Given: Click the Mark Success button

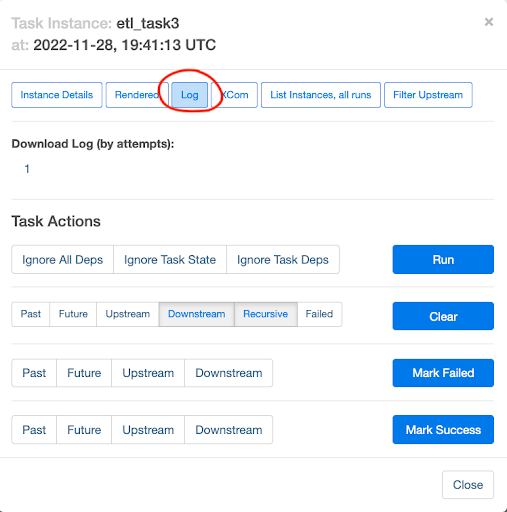Looking at the screenshot, I should click(443, 430).
